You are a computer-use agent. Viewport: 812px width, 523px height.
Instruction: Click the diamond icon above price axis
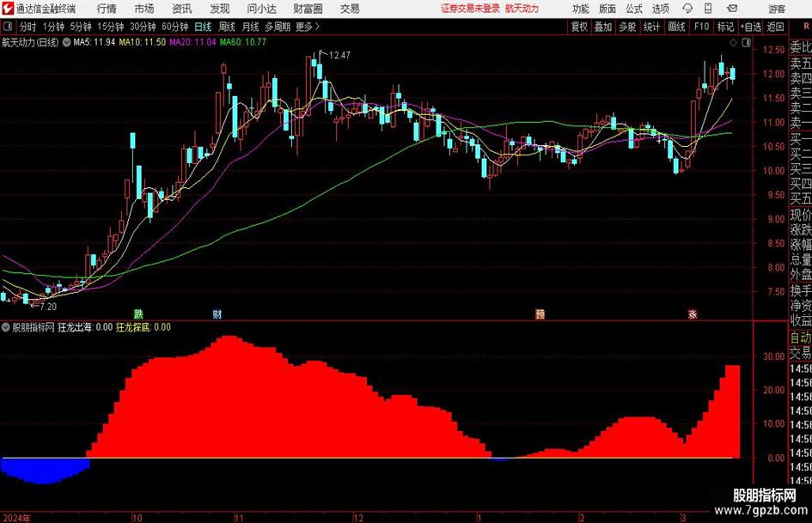pyautogui.click(x=733, y=43)
